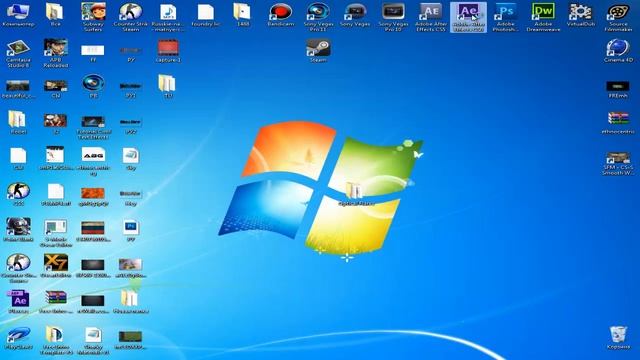The image size is (640, 360).
Task: Launch Sony Vegas Pro 10
Action: (x=393, y=17)
